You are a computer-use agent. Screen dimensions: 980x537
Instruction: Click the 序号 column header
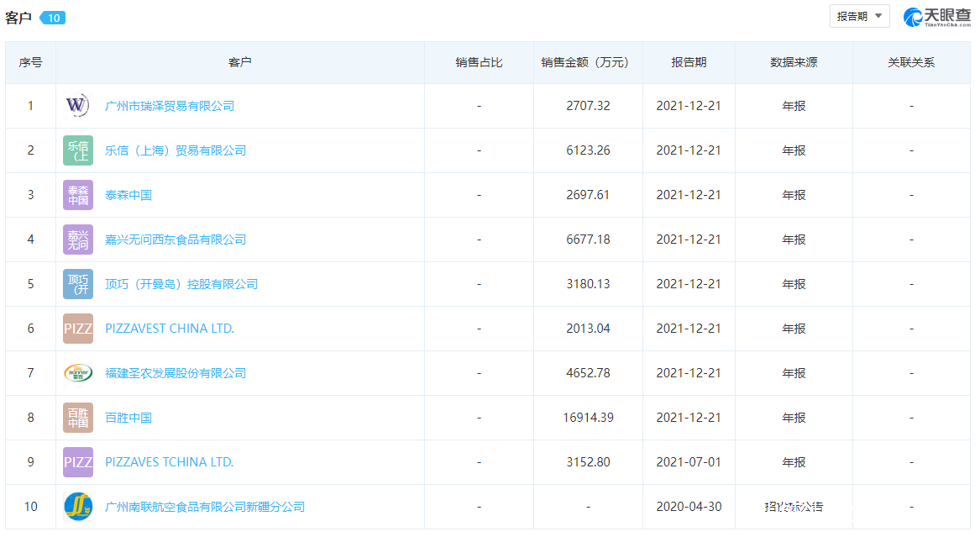[x=30, y=62]
